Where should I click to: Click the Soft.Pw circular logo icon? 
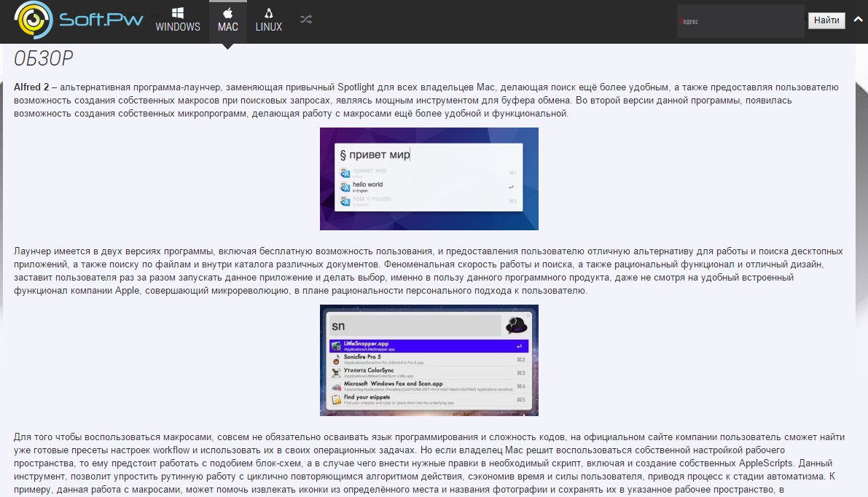point(34,20)
